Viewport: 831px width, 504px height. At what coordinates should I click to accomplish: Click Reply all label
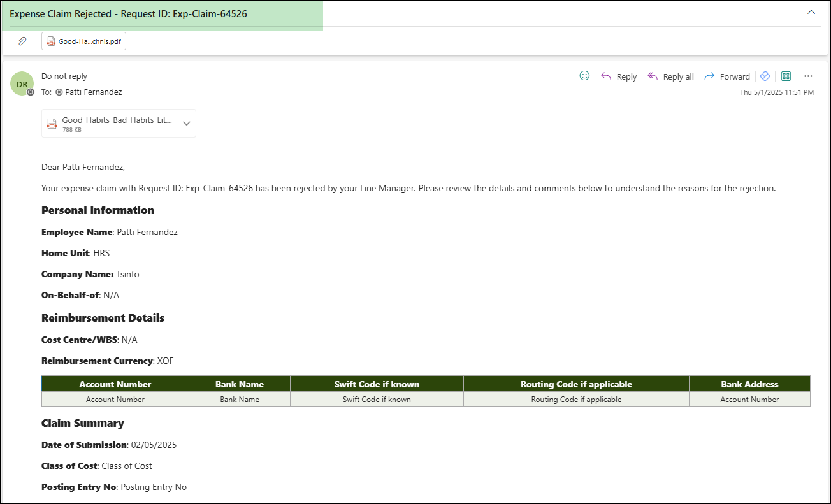tap(677, 76)
